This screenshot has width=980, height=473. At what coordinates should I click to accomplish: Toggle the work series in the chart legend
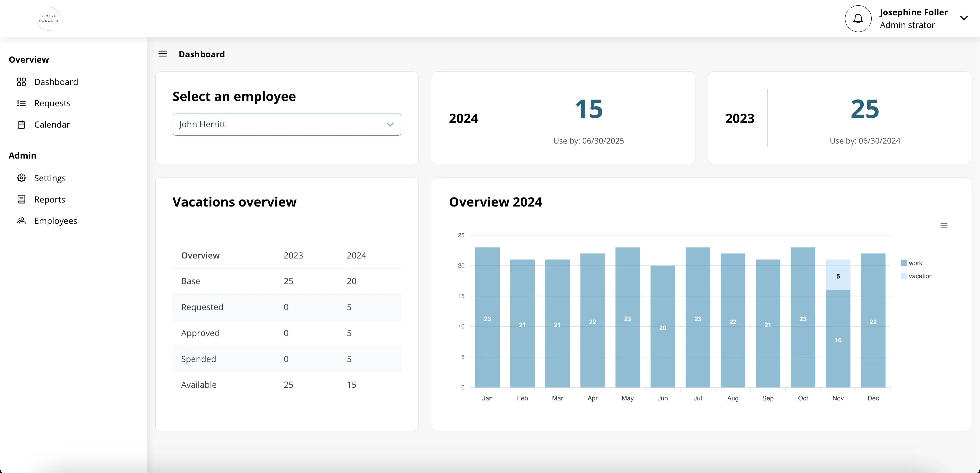tap(915, 262)
